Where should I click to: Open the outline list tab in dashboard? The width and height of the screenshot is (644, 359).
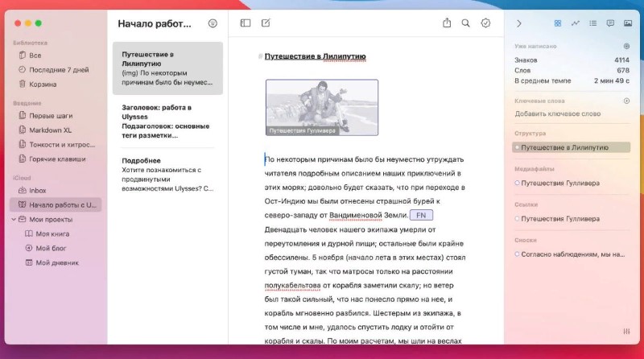pyautogui.click(x=592, y=23)
